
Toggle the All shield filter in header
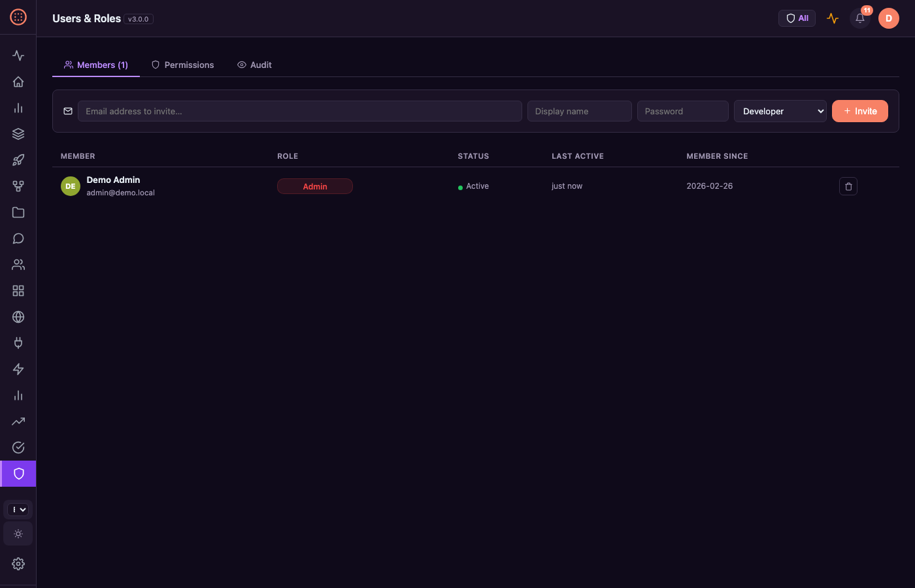(x=797, y=18)
